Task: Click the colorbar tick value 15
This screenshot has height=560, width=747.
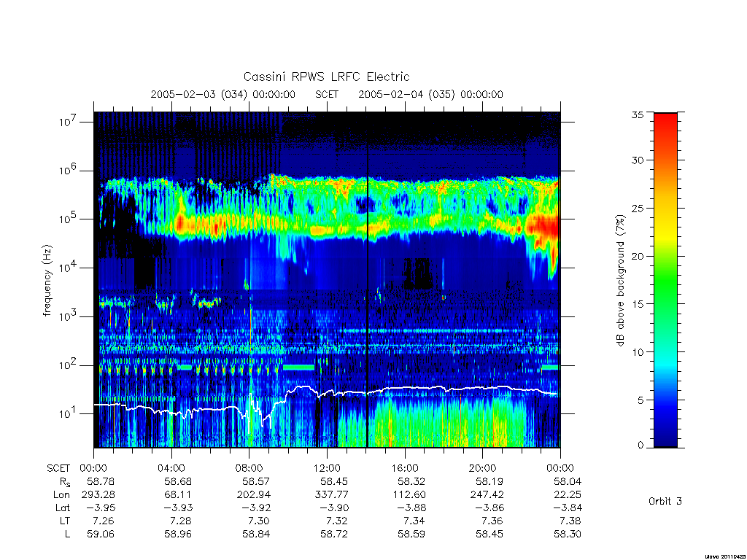Action: coord(637,304)
